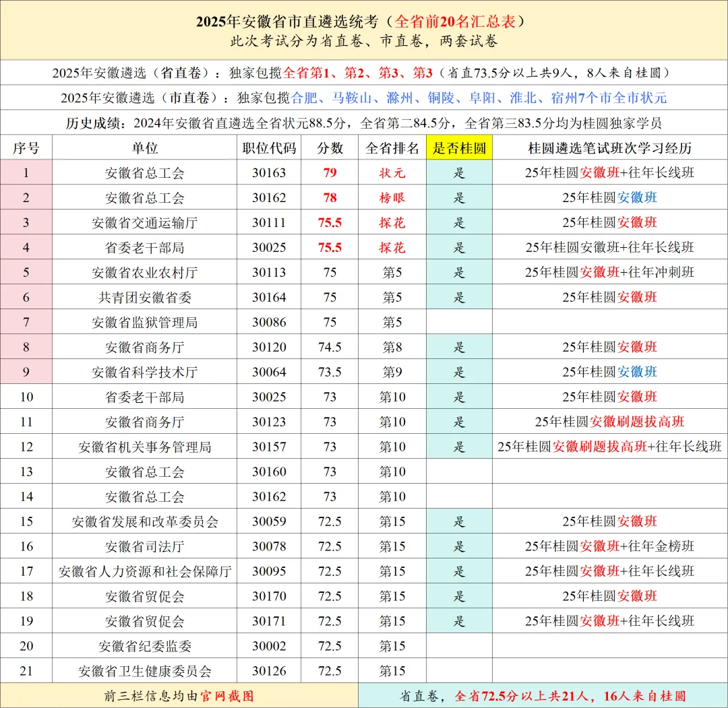Image resolution: width=728 pixels, height=708 pixels.
Task: Select 安徽省发展和改革委员会 unit cell
Action: (x=144, y=521)
